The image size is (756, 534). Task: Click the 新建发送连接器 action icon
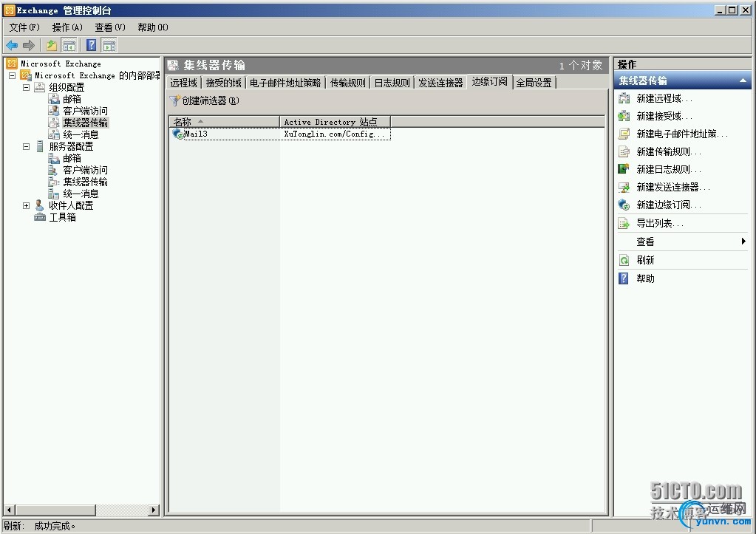pyautogui.click(x=624, y=187)
